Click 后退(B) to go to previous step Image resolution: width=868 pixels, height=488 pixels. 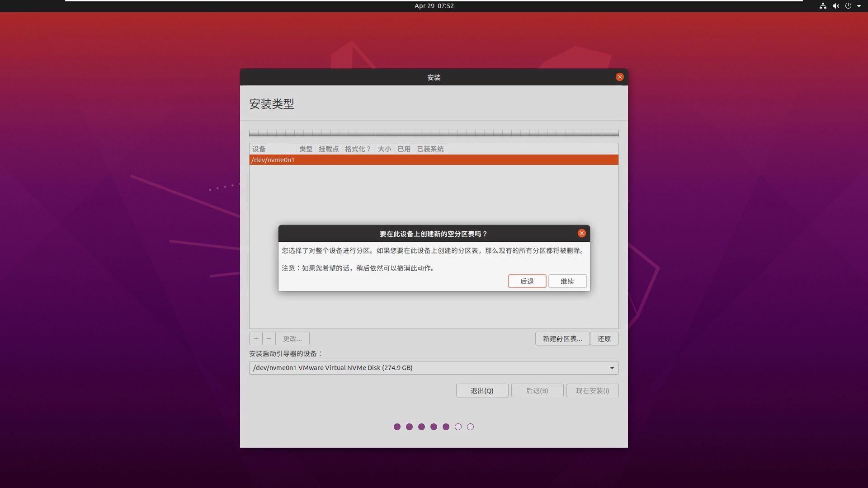(x=537, y=390)
